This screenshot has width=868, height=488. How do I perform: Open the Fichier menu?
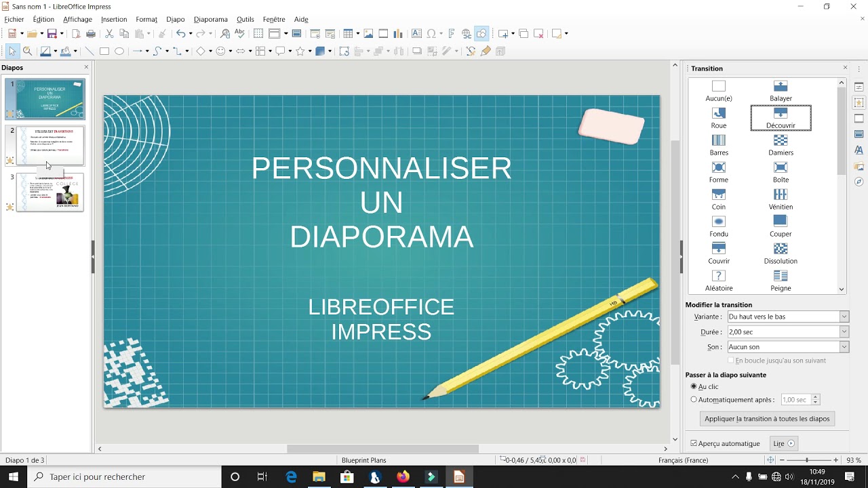[14, 19]
